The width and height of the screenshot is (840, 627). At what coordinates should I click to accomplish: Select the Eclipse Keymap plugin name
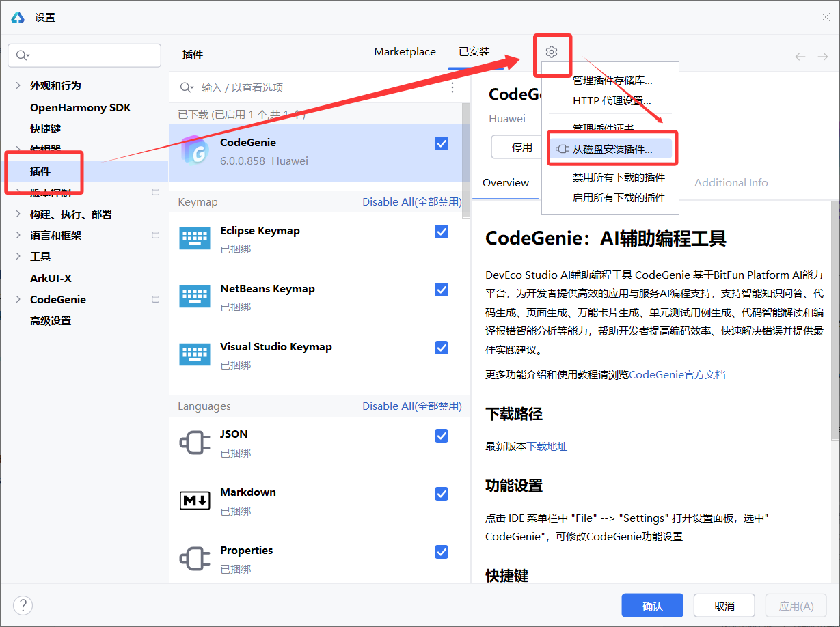(260, 231)
